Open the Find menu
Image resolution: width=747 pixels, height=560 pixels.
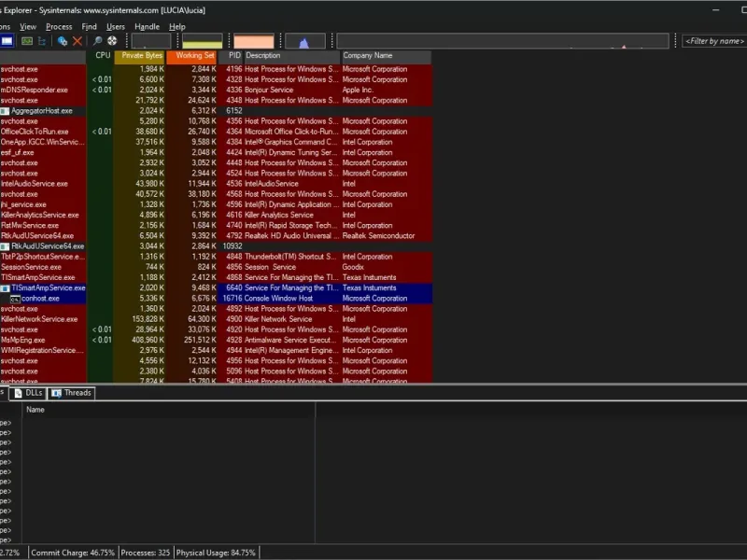tap(89, 27)
